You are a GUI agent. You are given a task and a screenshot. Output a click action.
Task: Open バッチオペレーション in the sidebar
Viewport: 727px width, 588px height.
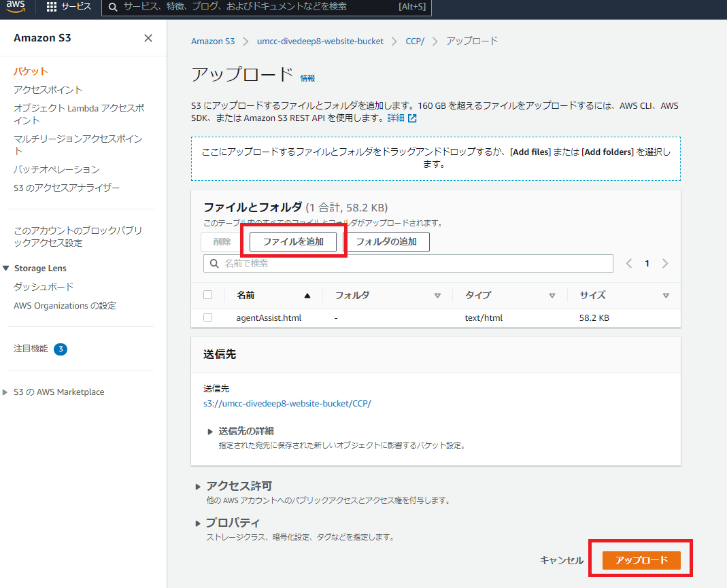click(x=56, y=169)
